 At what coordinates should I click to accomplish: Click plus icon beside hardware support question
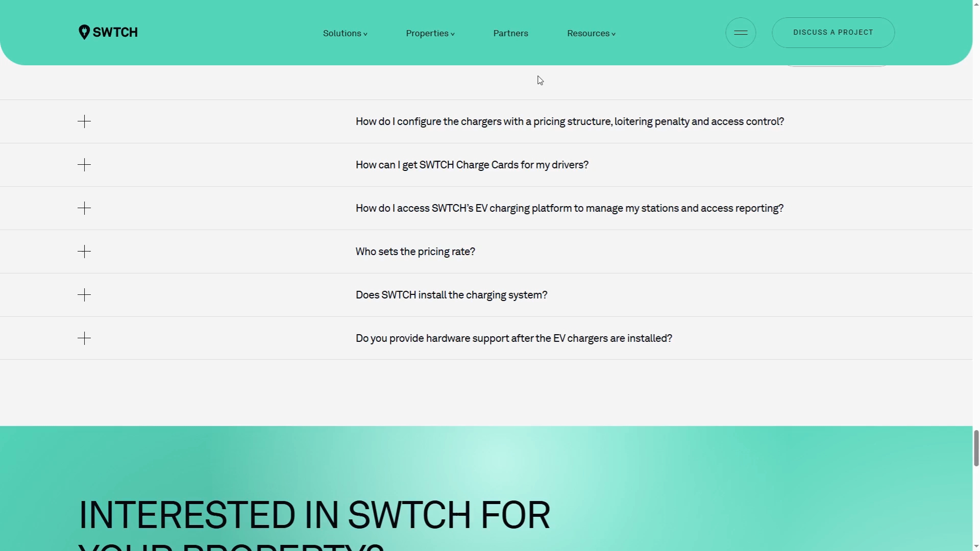point(84,338)
